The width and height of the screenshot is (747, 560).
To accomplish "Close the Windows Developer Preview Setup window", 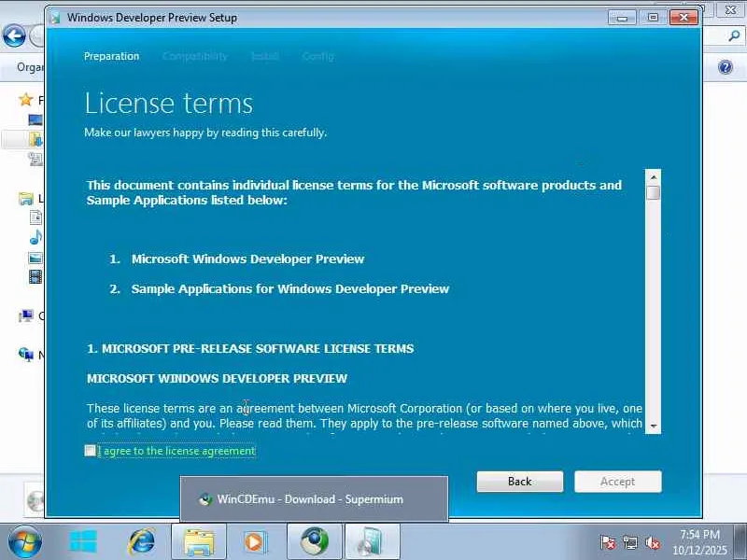I will [x=684, y=18].
